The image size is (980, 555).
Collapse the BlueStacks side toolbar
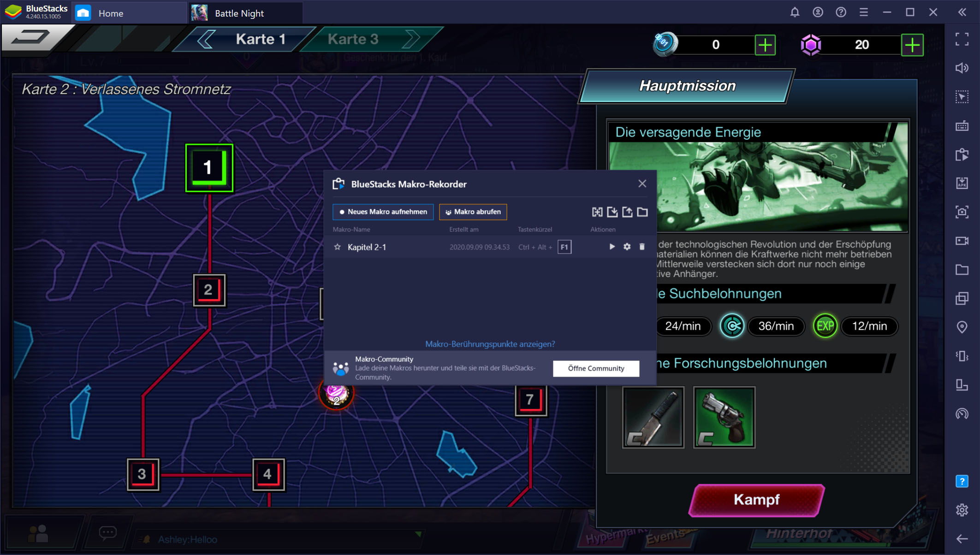tap(962, 12)
